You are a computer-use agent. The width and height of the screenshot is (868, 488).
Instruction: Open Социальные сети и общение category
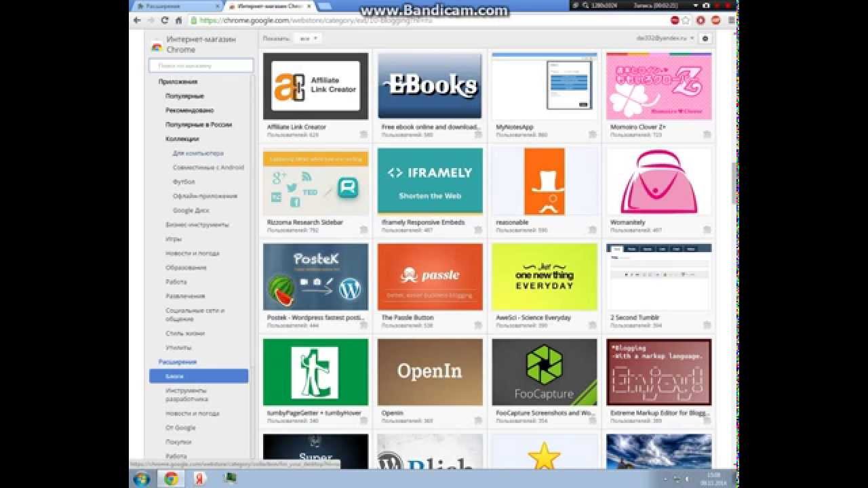(195, 314)
